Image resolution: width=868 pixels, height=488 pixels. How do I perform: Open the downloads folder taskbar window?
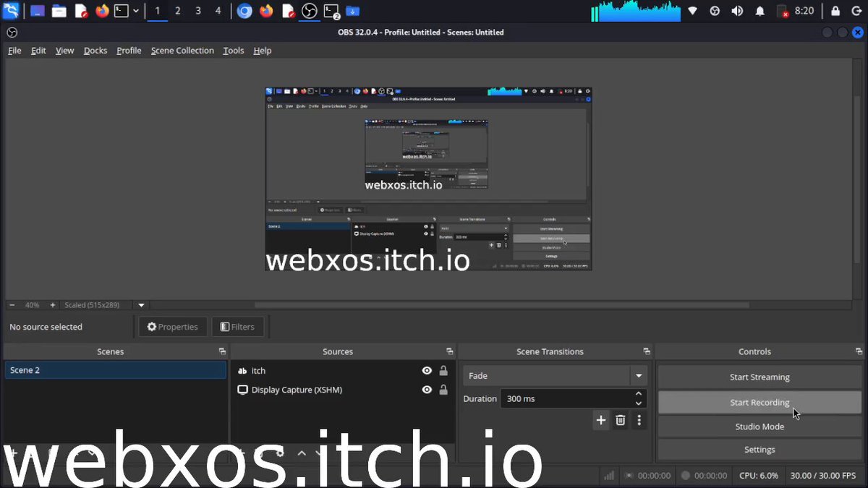coord(352,11)
